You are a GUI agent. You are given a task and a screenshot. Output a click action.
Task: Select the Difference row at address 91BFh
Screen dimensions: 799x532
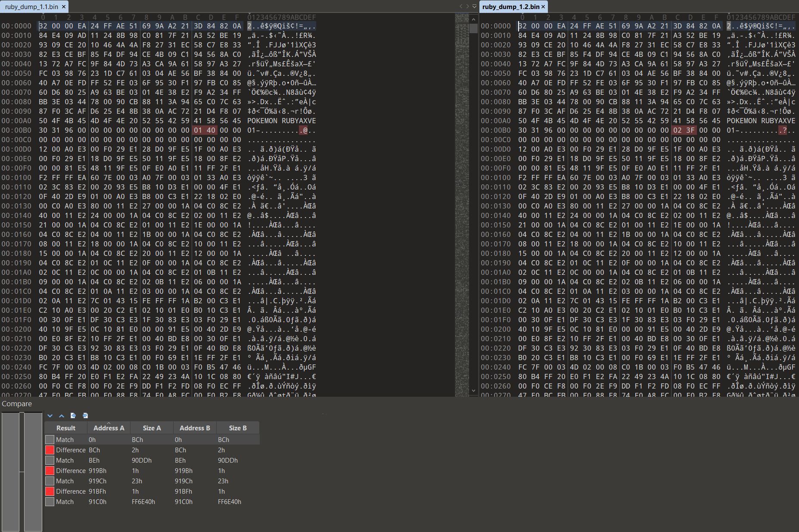[152, 492]
